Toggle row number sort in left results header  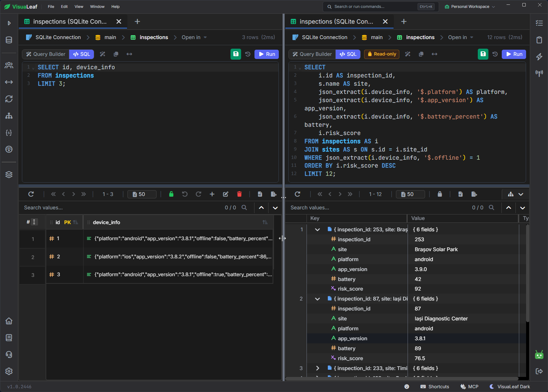(34, 222)
